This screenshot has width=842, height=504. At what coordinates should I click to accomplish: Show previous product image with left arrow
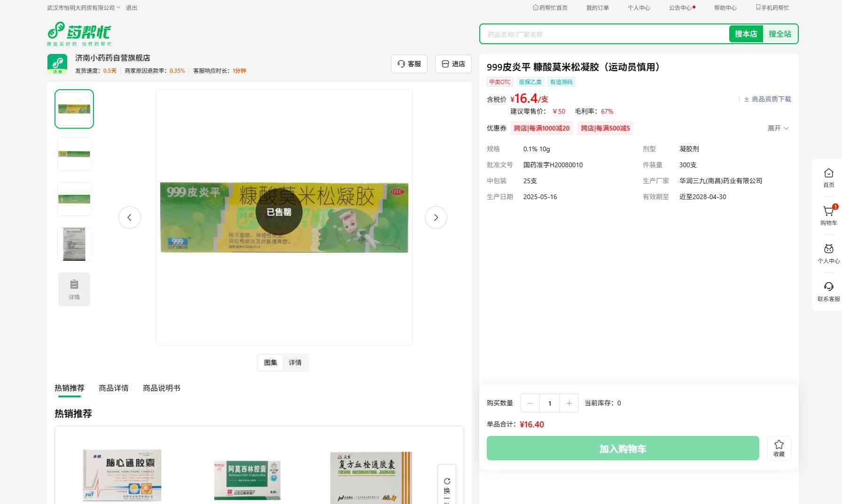[x=129, y=217]
